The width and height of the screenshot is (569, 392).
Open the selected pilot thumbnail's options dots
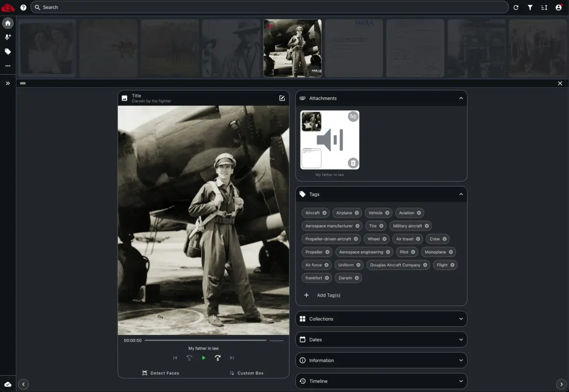coord(314,71)
